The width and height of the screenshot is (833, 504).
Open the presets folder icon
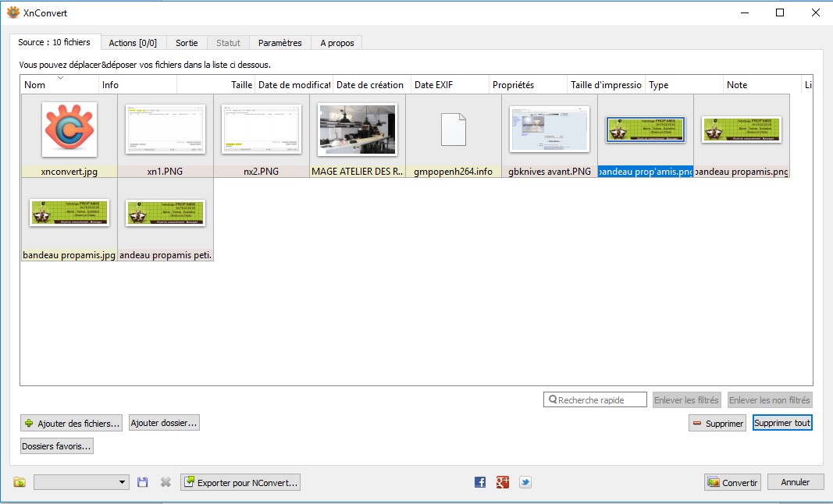[x=20, y=482]
